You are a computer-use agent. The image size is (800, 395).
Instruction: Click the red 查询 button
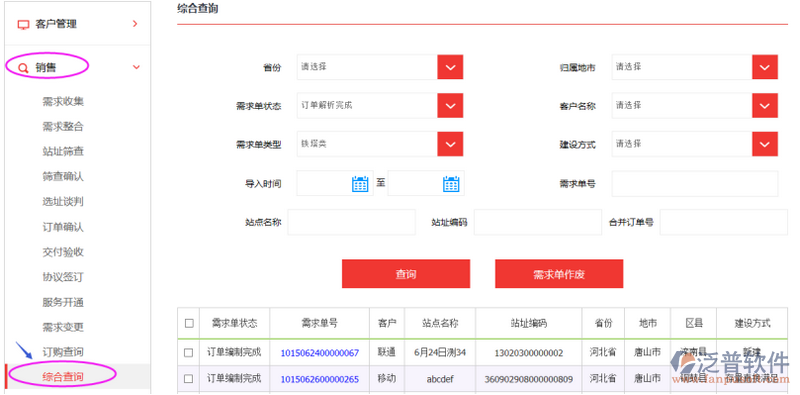click(x=406, y=274)
